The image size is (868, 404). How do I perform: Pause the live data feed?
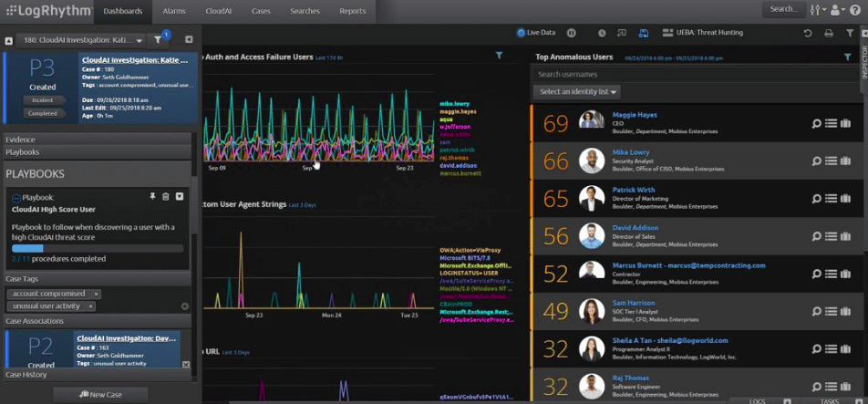coord(572,33)
